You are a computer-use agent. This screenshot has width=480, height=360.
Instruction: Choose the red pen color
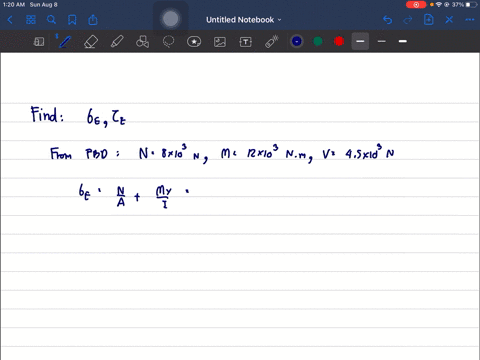[339, 41]
